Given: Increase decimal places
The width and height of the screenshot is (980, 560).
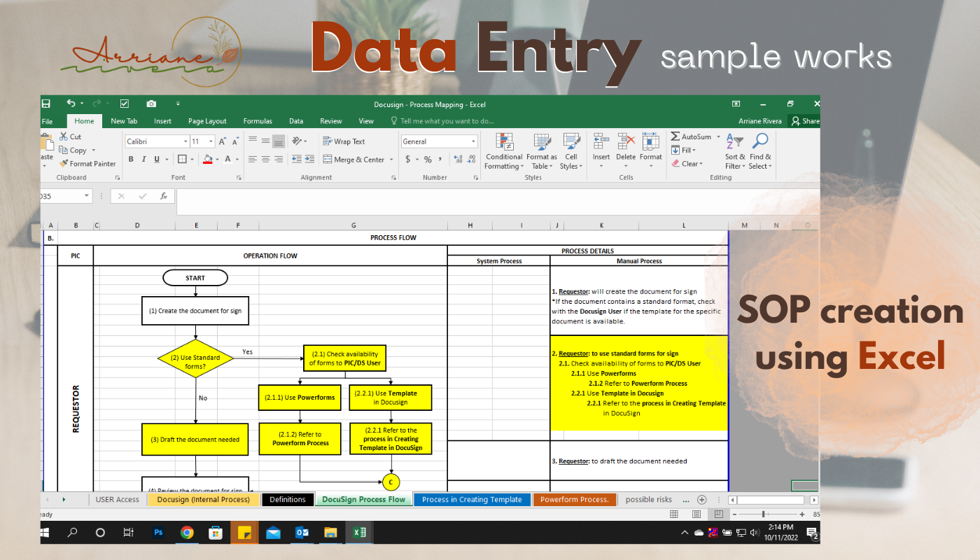Looking at the screenshot, I should point(458,160).
